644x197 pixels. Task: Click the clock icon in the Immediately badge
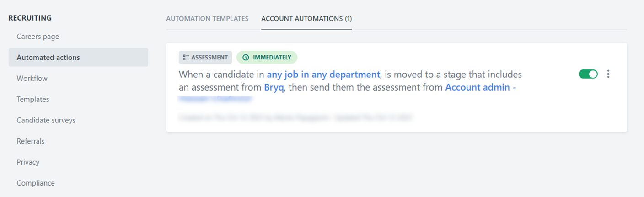tap(246, 58)
